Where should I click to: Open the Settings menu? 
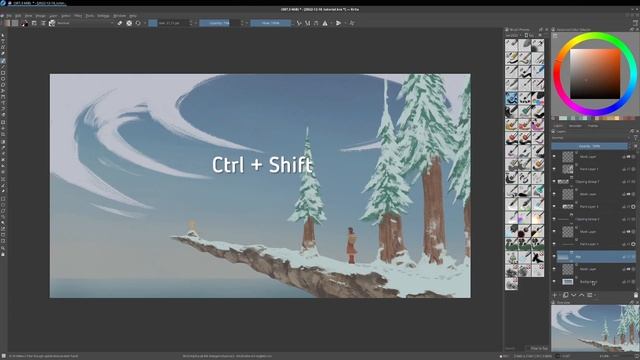click(103, 16)
